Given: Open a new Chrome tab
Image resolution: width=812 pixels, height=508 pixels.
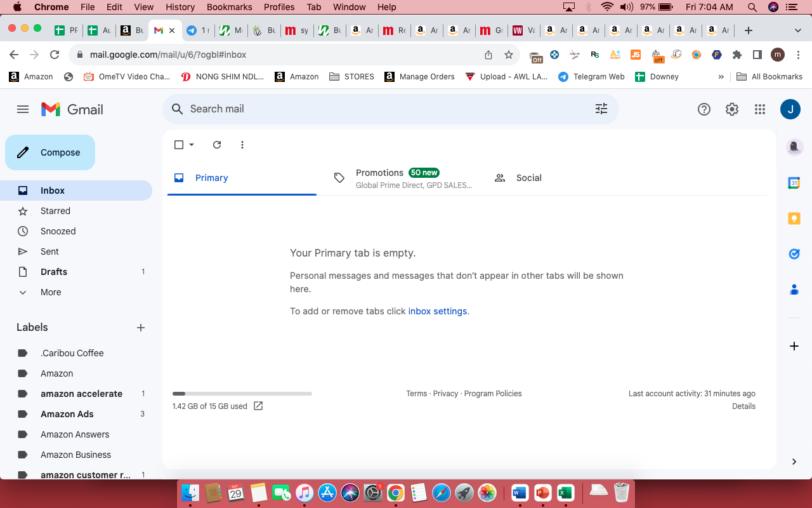Looking at the screenshot, I should 749,30.
